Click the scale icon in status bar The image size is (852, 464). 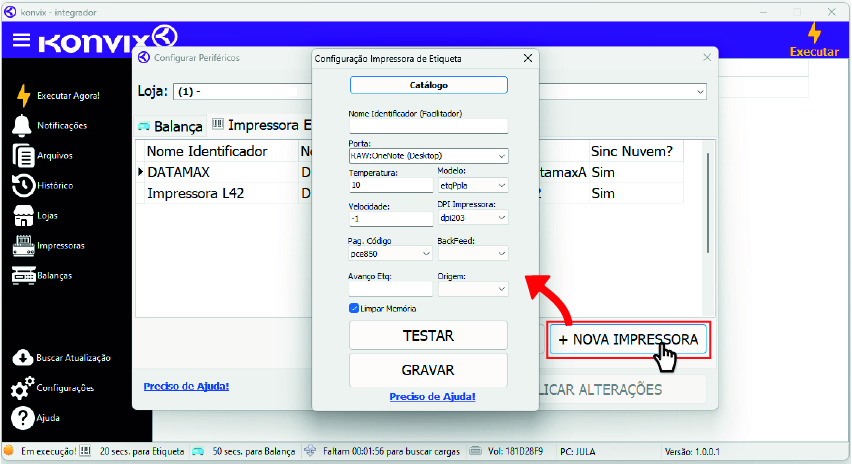click(x=198, y=451)
